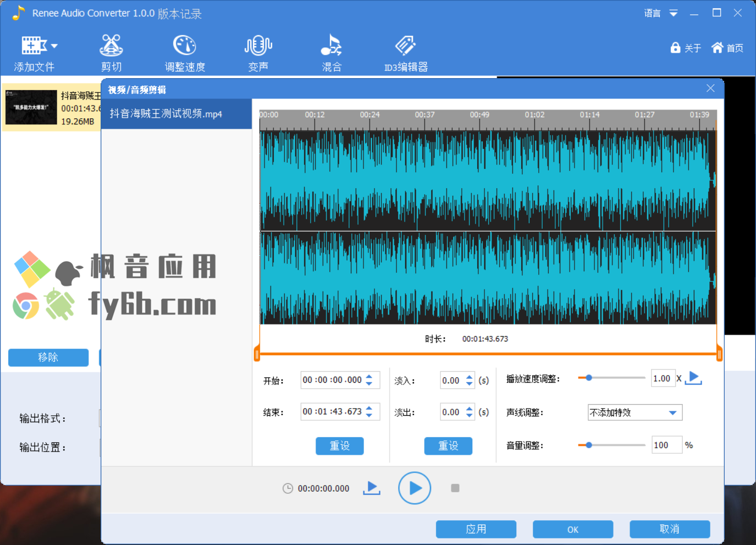Decrease the 开始 start time stepper
This screenshot has width=756, height=545.
click(369, 383)
